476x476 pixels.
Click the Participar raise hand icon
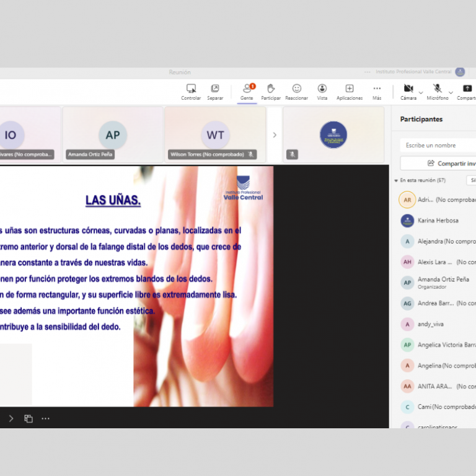(x=270, y=89)
